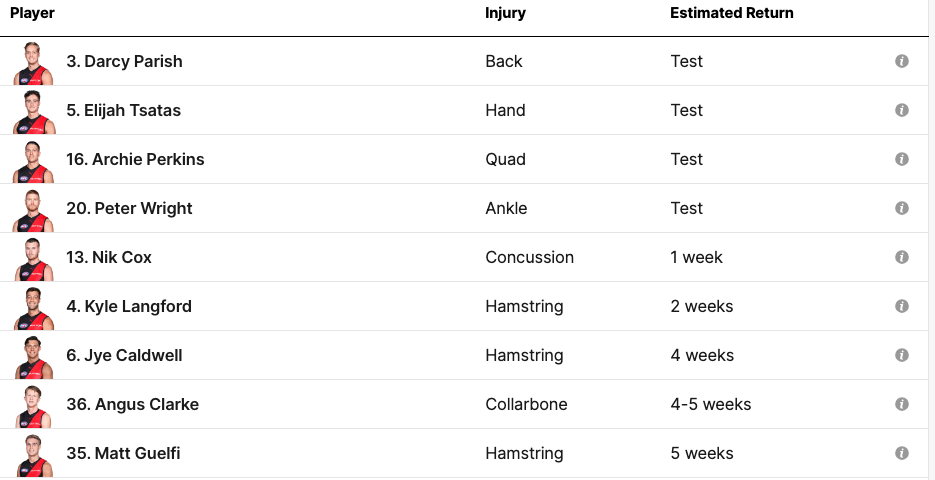935x480 pixels.
Task: Sort by Estimated Return header
Action: [x=732, y=13]
